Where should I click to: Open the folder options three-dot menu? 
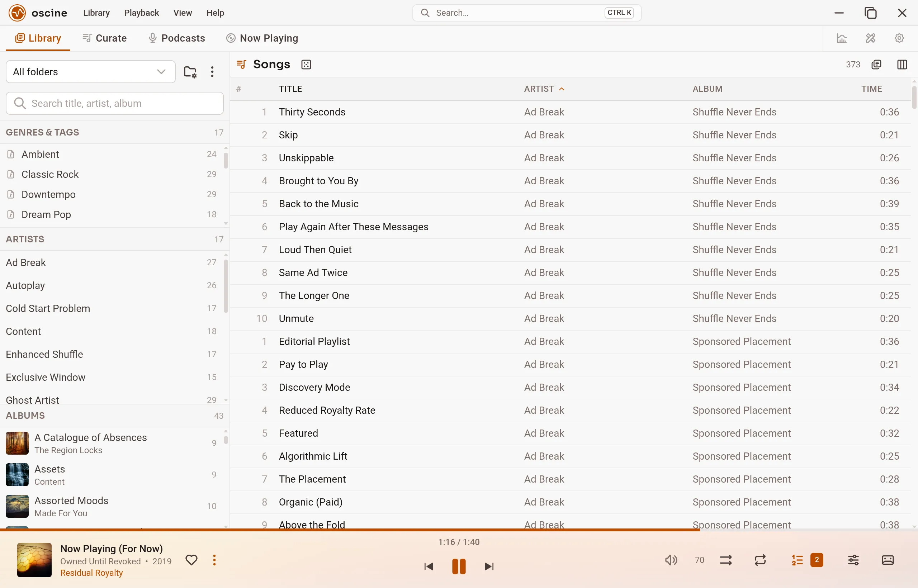click(212, 72)
